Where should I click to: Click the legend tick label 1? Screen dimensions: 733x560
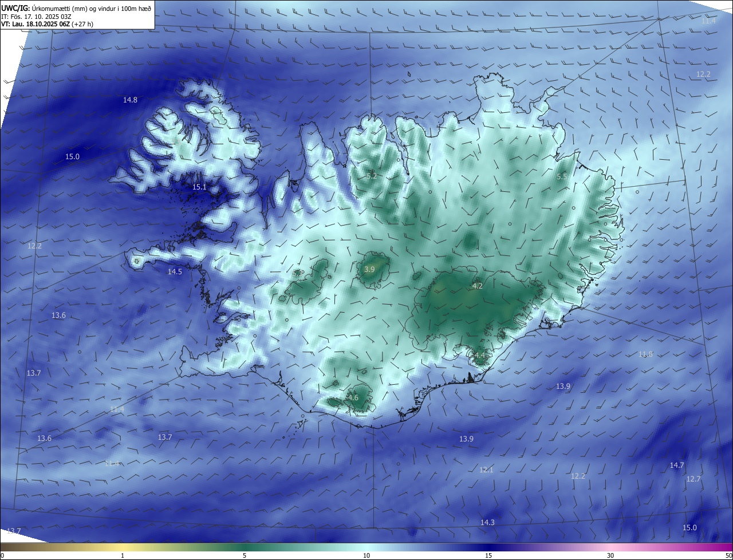(x=123, y=556)
